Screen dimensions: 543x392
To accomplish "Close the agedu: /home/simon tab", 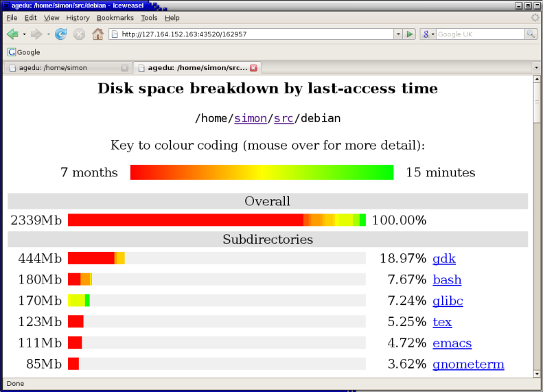I will pyautogui.click(x=125, y=68).
